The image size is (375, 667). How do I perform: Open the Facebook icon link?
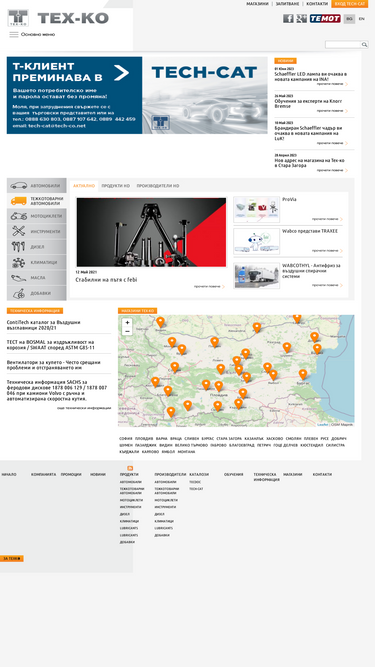click(x=288, y=18)
